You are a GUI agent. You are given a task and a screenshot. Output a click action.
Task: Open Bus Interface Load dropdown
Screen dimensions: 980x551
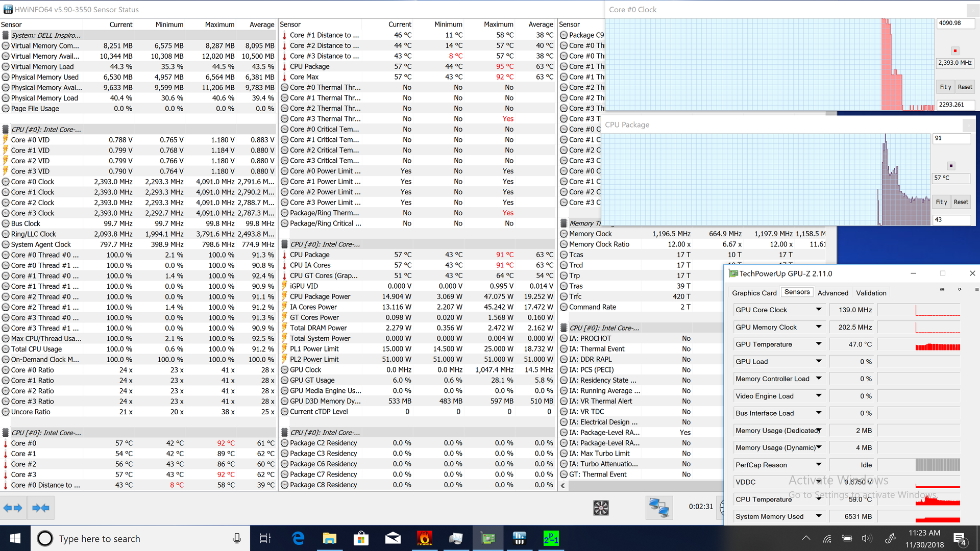tap(819, 413)
